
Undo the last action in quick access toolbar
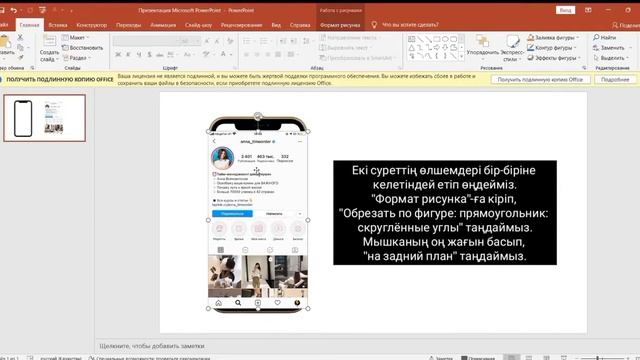coord(13,10)
